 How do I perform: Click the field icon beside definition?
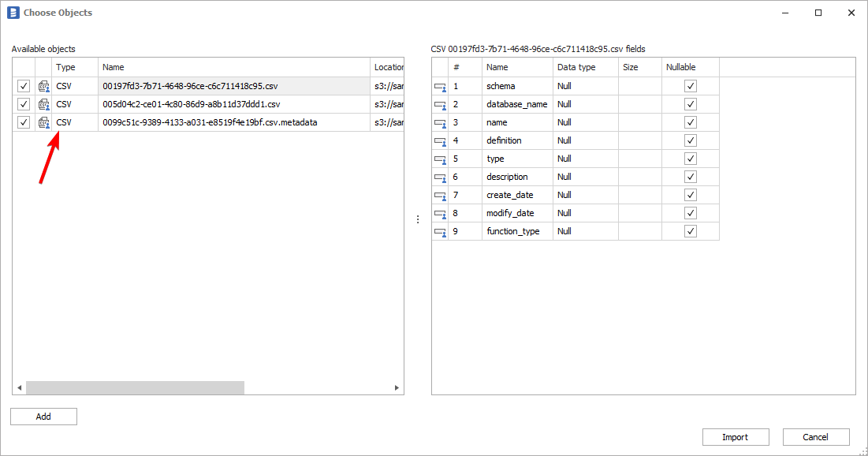(x=441, y=140)
